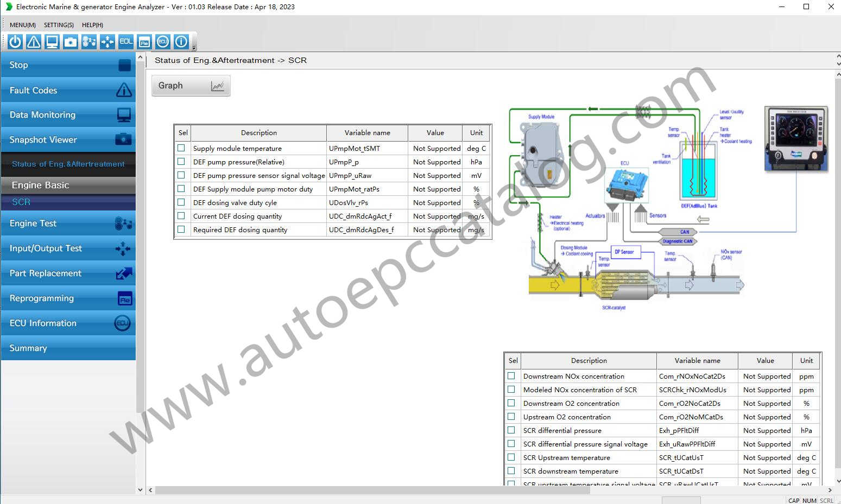Open the HELP(H) menu
Viewport: 841px width, 504px height.
coord(92,24)
